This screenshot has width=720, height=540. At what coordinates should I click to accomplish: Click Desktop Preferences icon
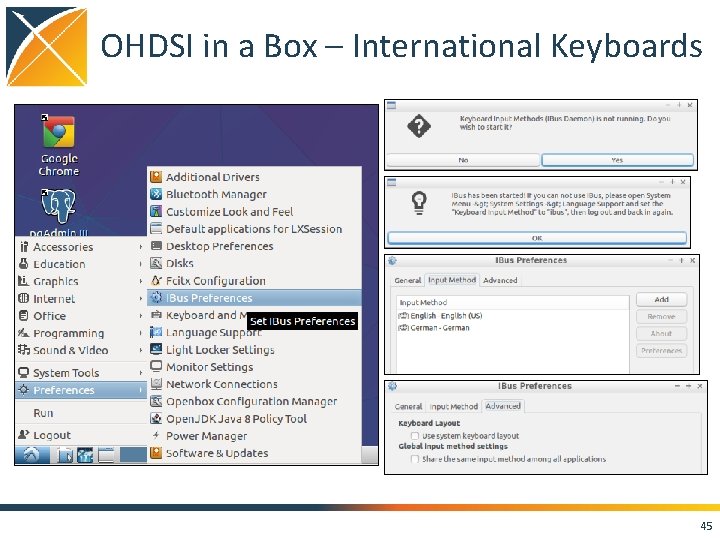click(x=156, y=246)
